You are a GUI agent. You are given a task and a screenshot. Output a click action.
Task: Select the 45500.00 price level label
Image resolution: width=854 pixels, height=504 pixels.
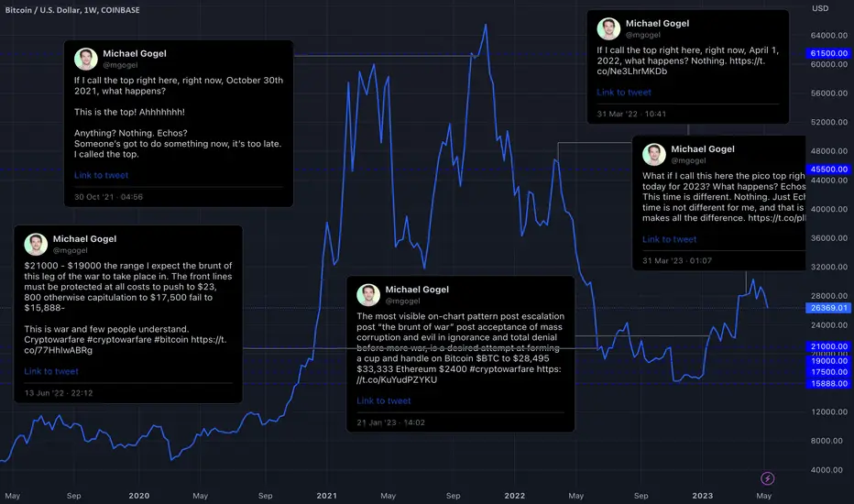coord(828,170)
